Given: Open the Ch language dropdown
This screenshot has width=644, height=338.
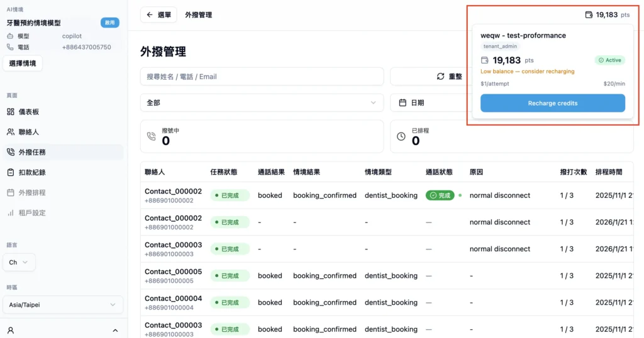Looking at the screenshot, I should click(x=19, y=263).
